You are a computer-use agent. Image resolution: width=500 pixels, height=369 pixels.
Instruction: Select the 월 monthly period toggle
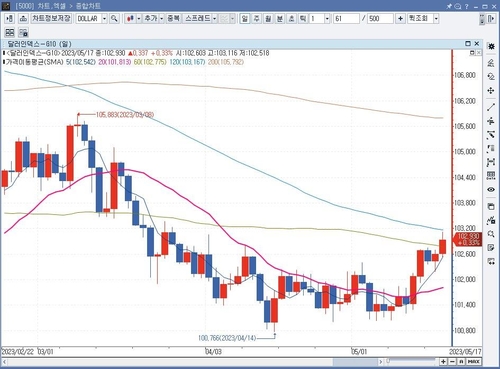tap(268, 19)
